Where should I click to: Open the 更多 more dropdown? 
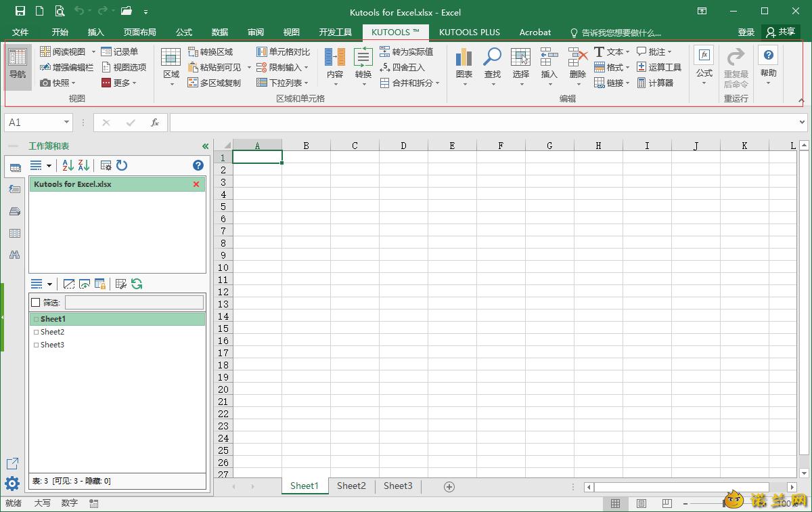point(119,83)
